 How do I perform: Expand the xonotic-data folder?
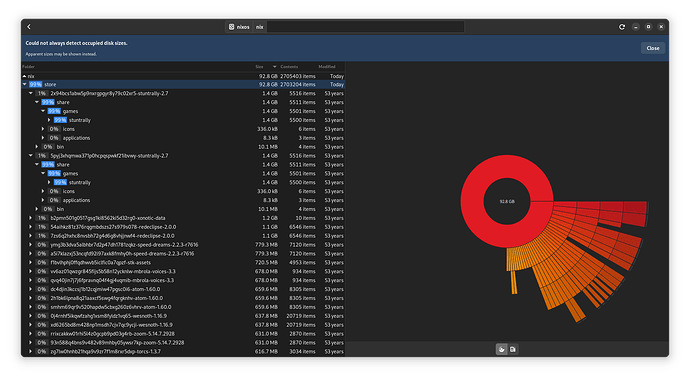click(30, 218)
